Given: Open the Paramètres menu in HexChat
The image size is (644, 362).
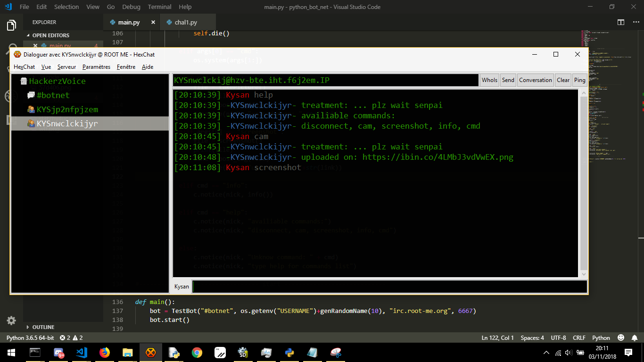Looking at the screenshot, I should tap(96, 67).
